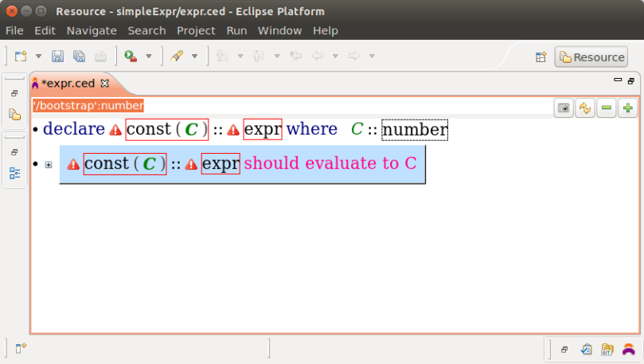Click the green minus button in editor
Image resolution: width=644 pixels, height=364 pixels.
coord(607,108)
